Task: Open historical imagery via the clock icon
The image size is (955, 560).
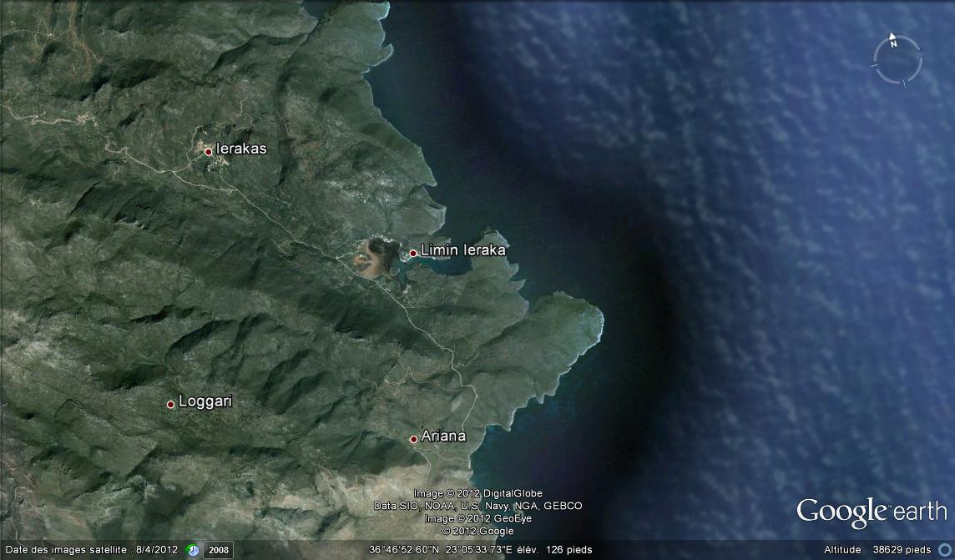Action: [x=193, y=550]
